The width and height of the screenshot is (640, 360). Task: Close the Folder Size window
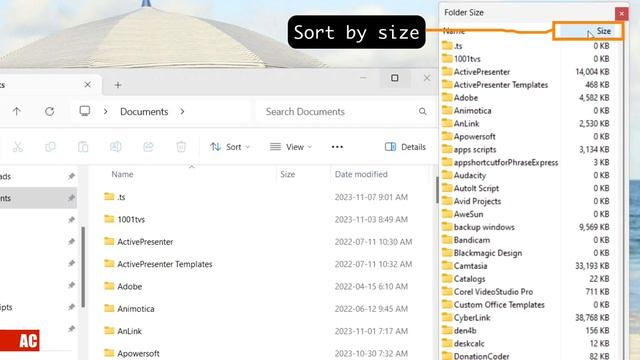point(621,14)
